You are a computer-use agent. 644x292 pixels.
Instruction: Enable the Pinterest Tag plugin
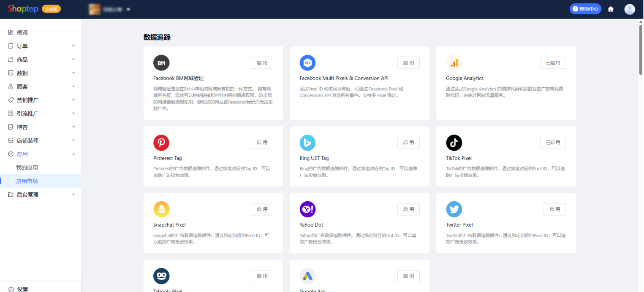pyautogui.click(x=262, y=143)
